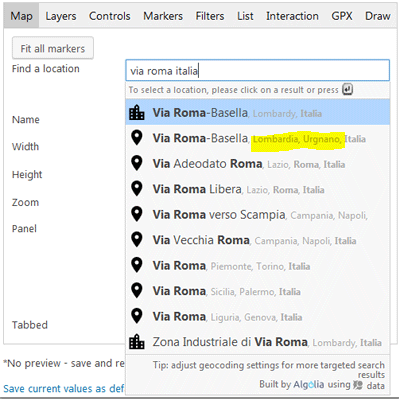Click pin icon of Via Roma-Basella Urgnano
399x399 pixels.
[x=137, y=138]
